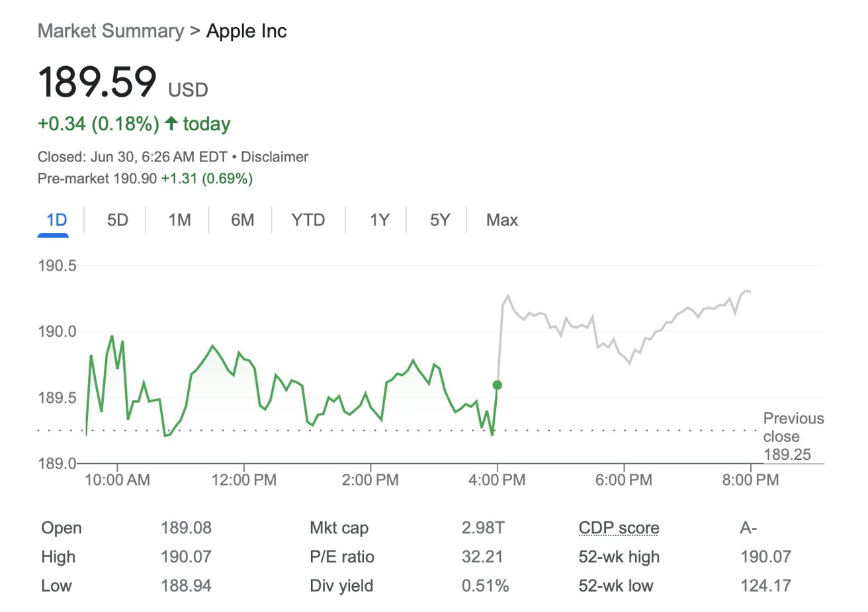Show the 1M price chart

pos(179,220)
